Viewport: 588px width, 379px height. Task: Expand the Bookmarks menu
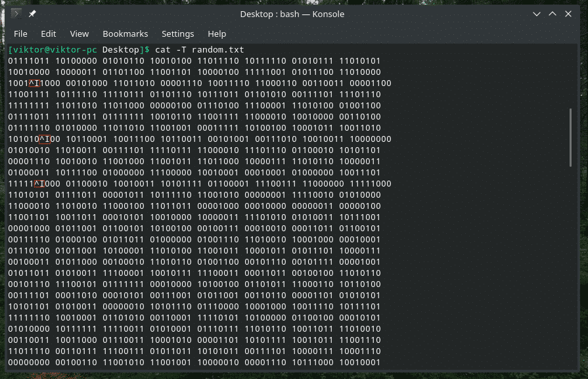pos(125,33)
